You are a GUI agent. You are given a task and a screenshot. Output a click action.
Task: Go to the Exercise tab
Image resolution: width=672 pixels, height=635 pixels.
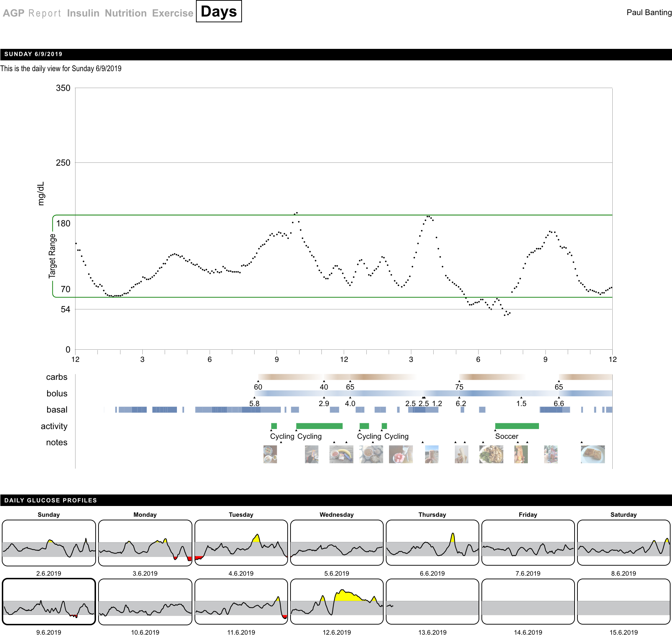point(173,13)
